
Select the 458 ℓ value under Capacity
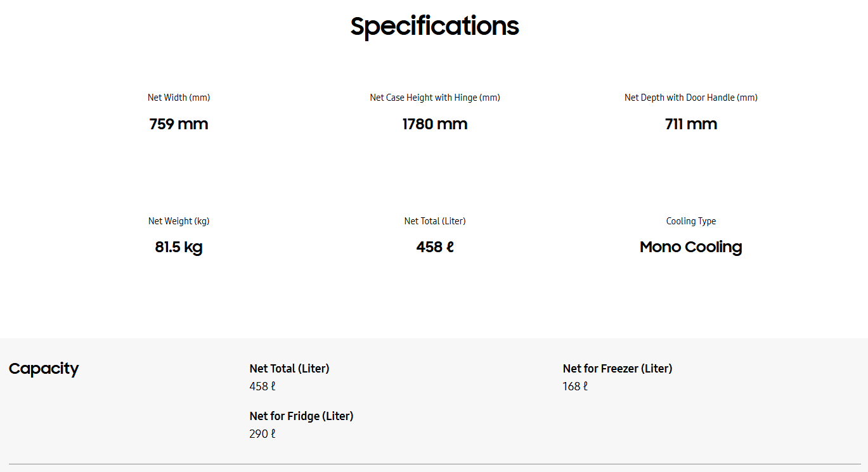(262, 386)
